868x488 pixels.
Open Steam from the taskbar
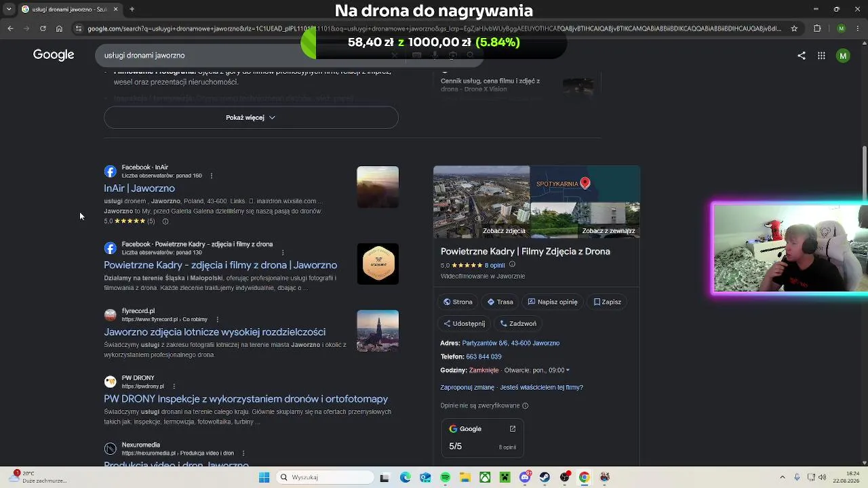[545, 477]
